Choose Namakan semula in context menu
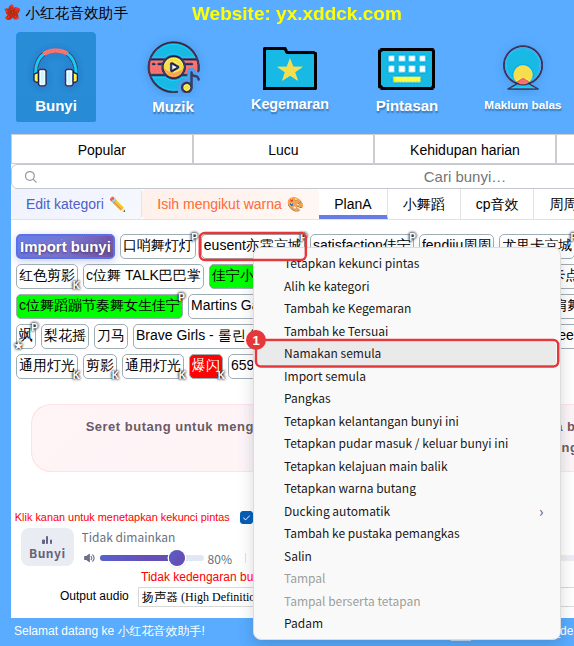This screenshot has width=574, height=646. coord(408,353)
